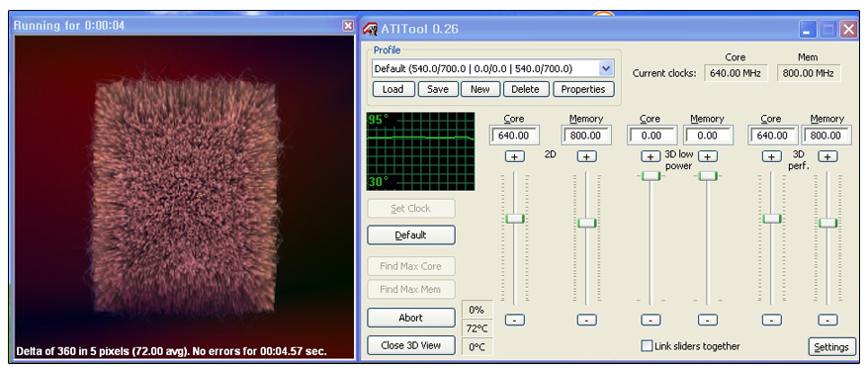Close the 3D view window with its X

click(x=348, y=26)
